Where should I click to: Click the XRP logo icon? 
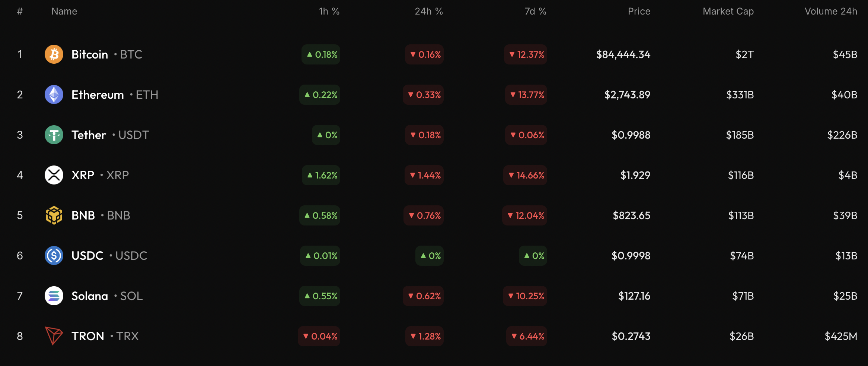[54, 175]
